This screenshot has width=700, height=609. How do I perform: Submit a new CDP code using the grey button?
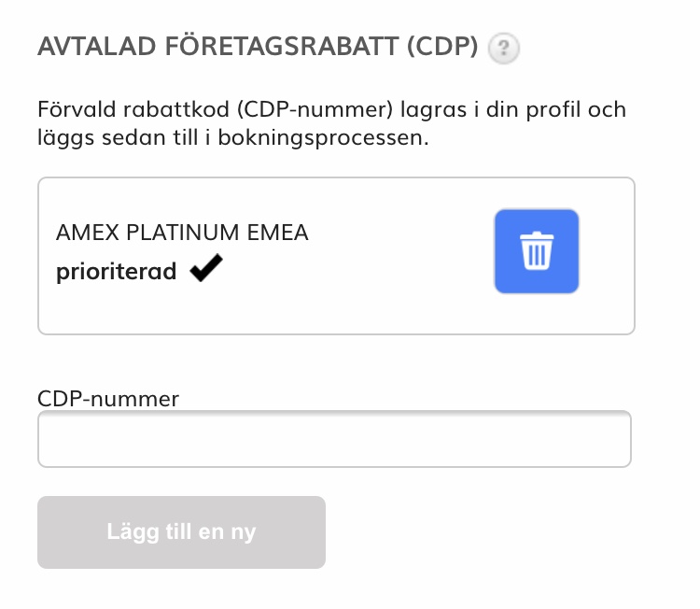pyautogui.click(x=181, y=532)
